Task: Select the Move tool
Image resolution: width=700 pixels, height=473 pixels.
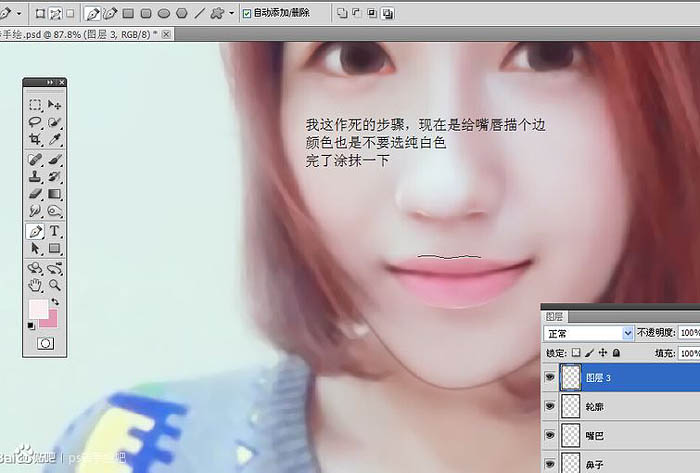Action: pos(54,104)
